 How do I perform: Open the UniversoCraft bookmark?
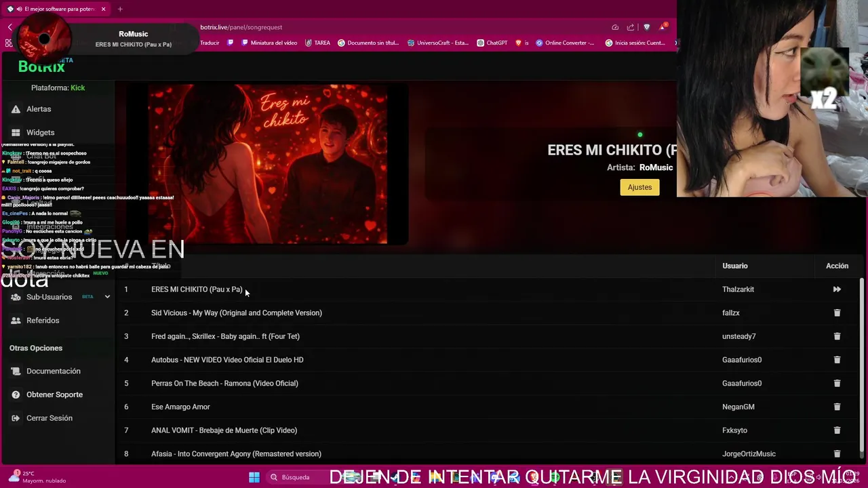pos(438,43)
